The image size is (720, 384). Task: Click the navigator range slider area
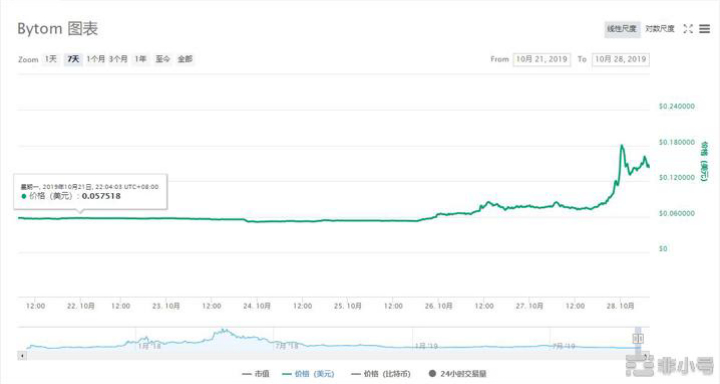pos(334,339)
